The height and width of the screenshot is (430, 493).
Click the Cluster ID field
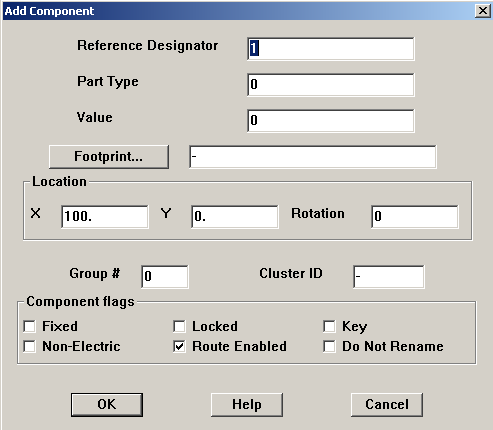coord(389,277)
